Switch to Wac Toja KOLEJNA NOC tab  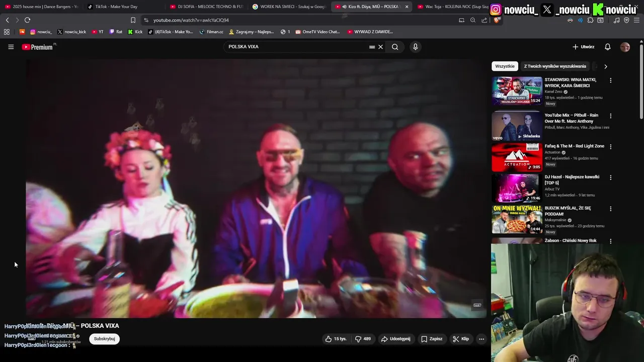(453, 7)
